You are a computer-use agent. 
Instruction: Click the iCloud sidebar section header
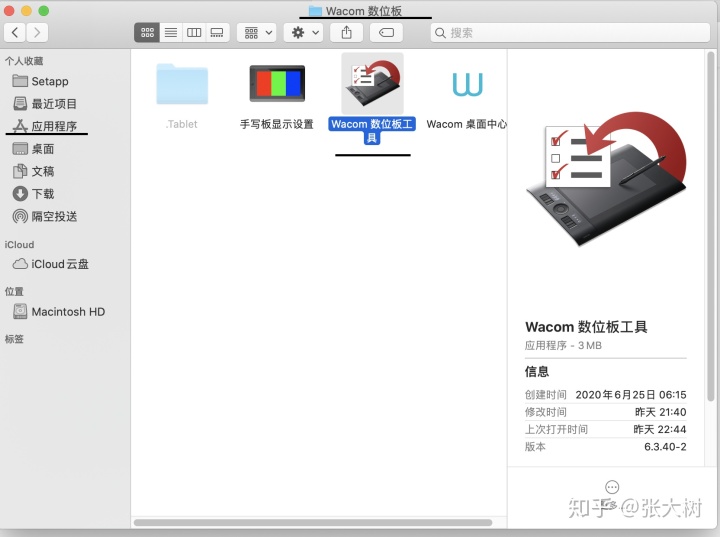click(19, 244)
